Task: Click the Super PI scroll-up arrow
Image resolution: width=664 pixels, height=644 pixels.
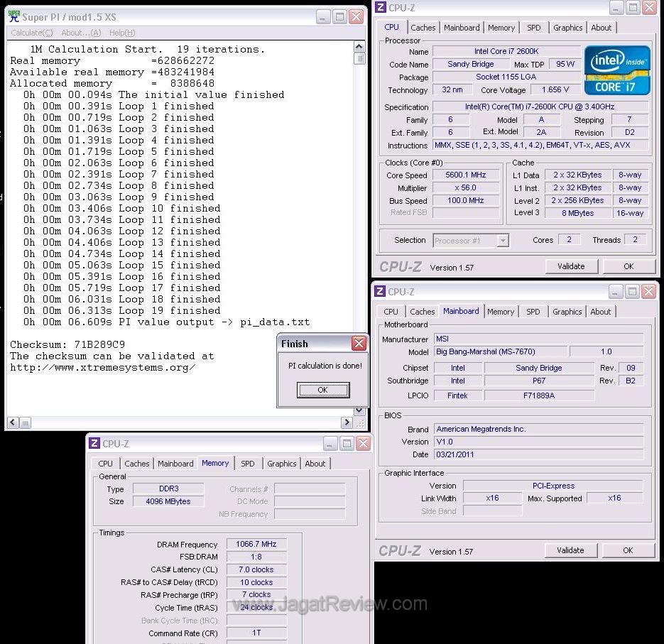Action: click(359, 48)
